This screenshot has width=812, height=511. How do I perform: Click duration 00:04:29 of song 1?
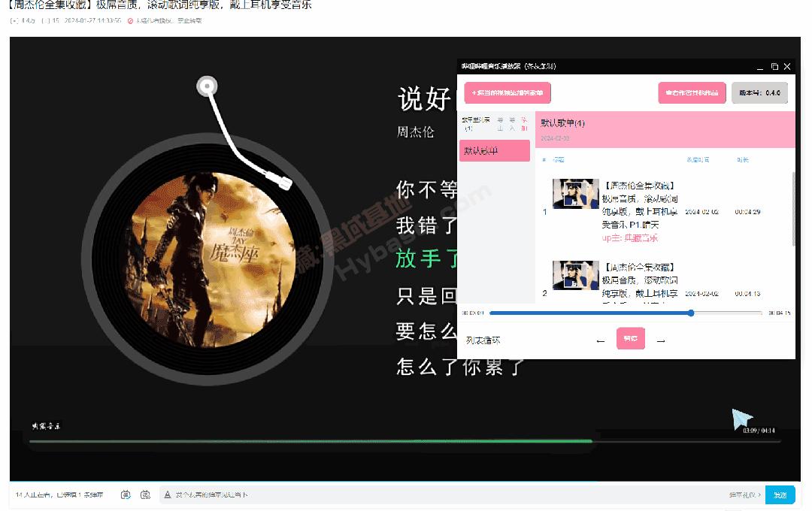[x=747, y=212]
